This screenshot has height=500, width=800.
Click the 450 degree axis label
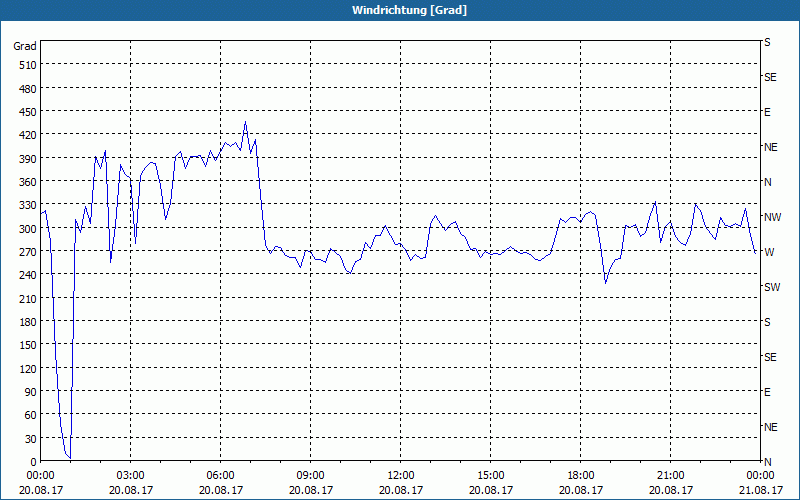point(28,112)
